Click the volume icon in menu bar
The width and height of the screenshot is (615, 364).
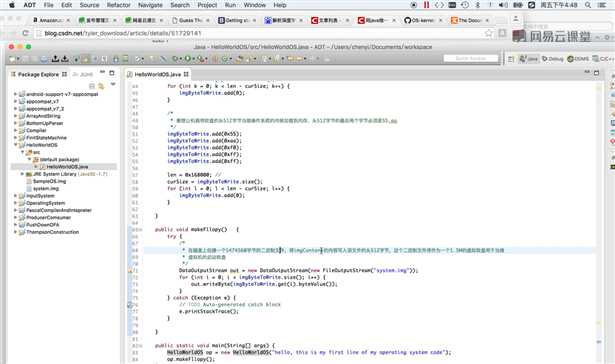pos(502,5)
